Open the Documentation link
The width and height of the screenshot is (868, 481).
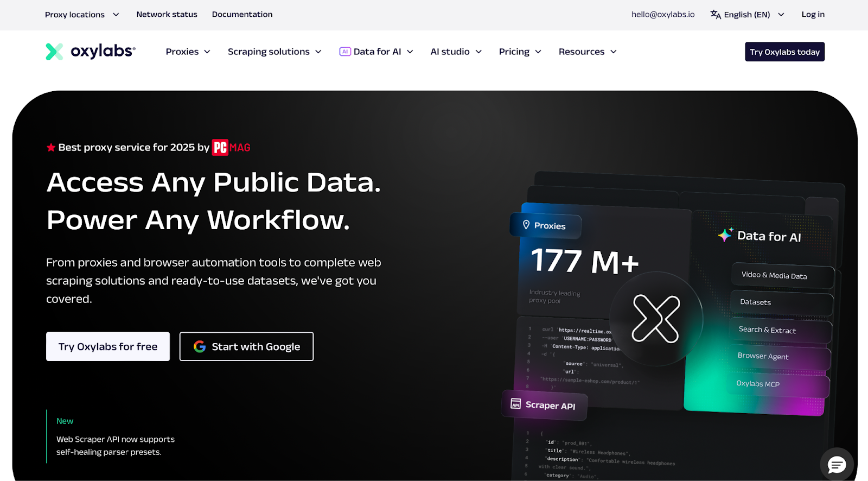[x=242, y=15]
